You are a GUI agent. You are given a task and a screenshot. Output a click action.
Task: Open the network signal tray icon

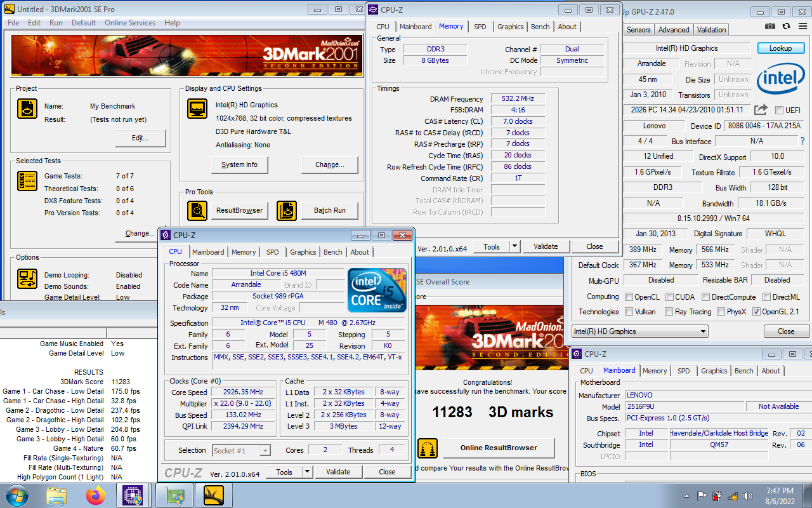click(733, 496)
